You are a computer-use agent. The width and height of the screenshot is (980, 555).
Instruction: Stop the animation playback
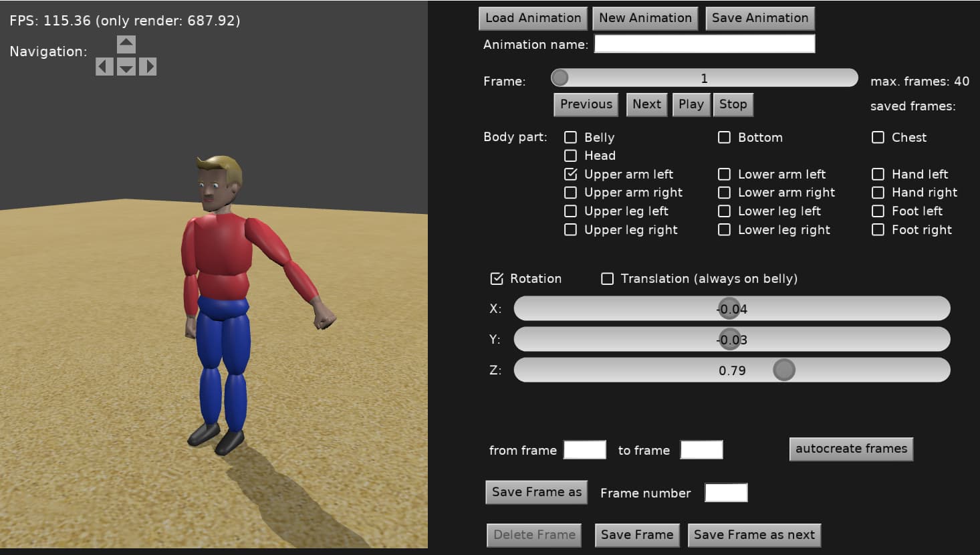click(733, 104)
